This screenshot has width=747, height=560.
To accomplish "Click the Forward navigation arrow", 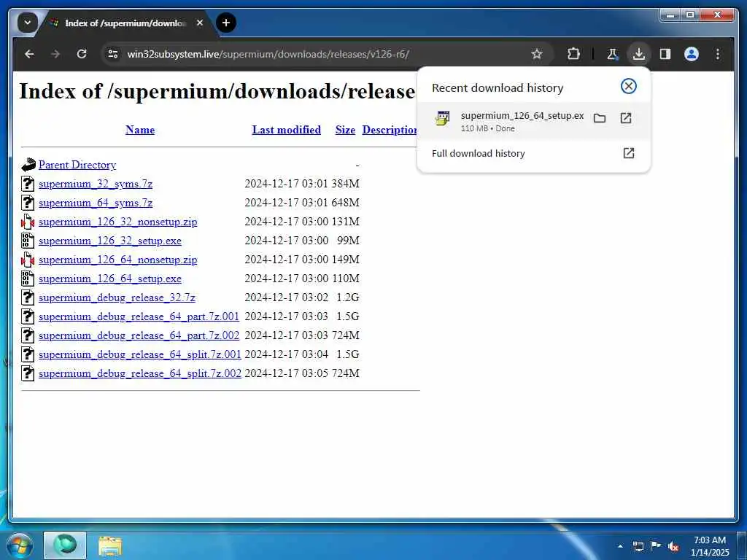I will (55, 54).
